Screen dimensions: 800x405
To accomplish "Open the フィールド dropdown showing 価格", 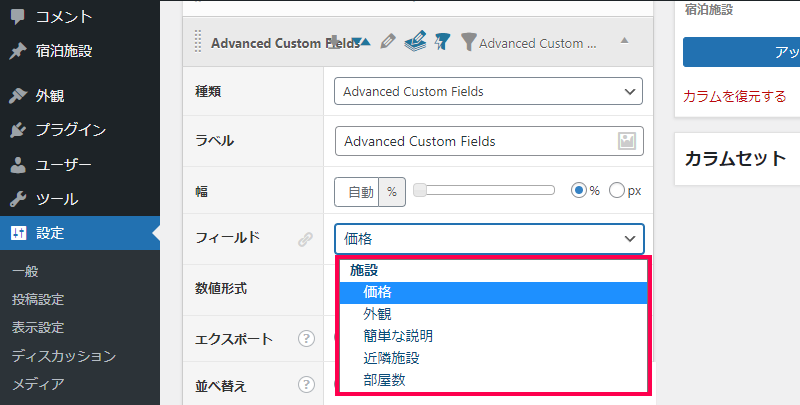I will (x=489, y=239).
